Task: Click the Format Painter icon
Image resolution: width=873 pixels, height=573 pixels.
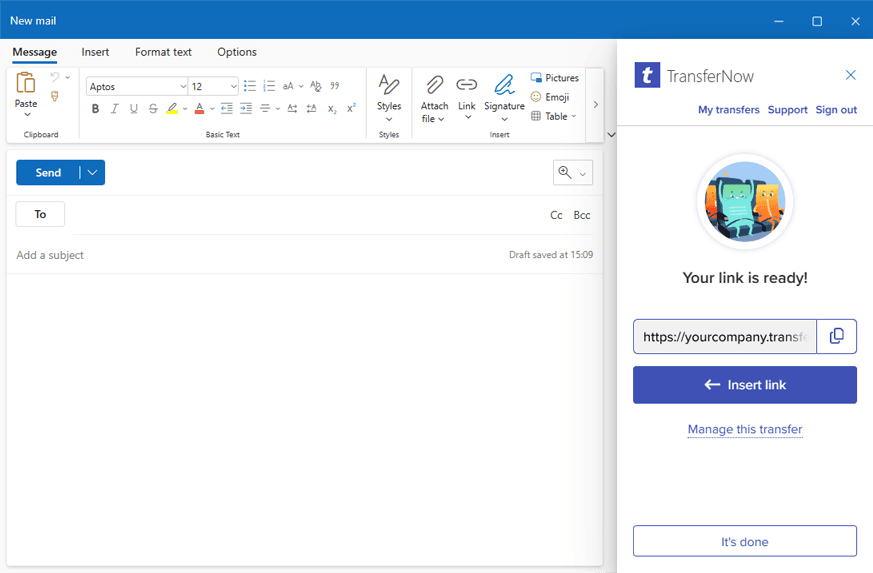Action: (55, 97)
